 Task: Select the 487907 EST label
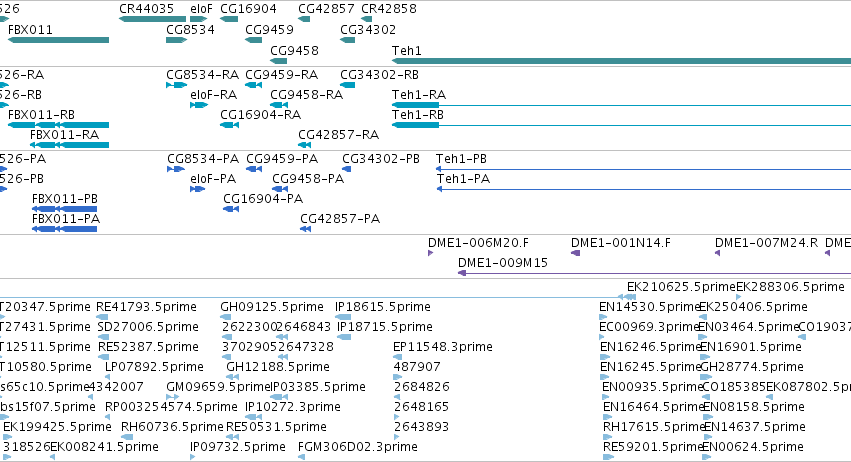417,367
